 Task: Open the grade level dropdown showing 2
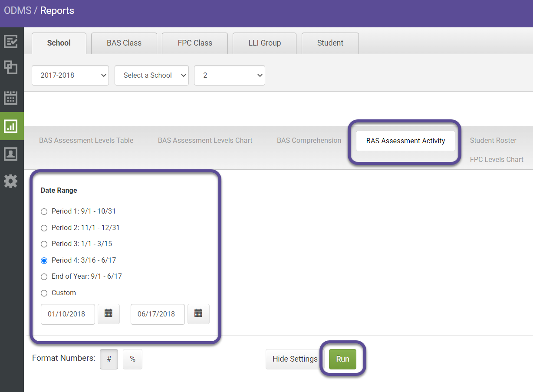[229, 75]
